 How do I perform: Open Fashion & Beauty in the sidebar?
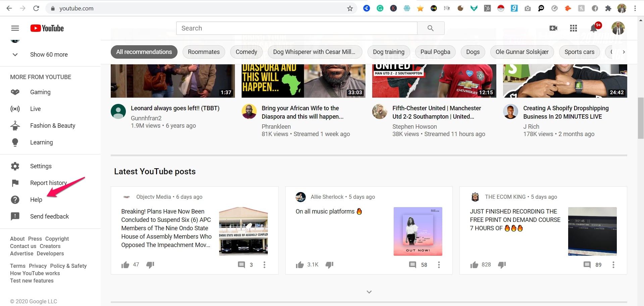50,126
